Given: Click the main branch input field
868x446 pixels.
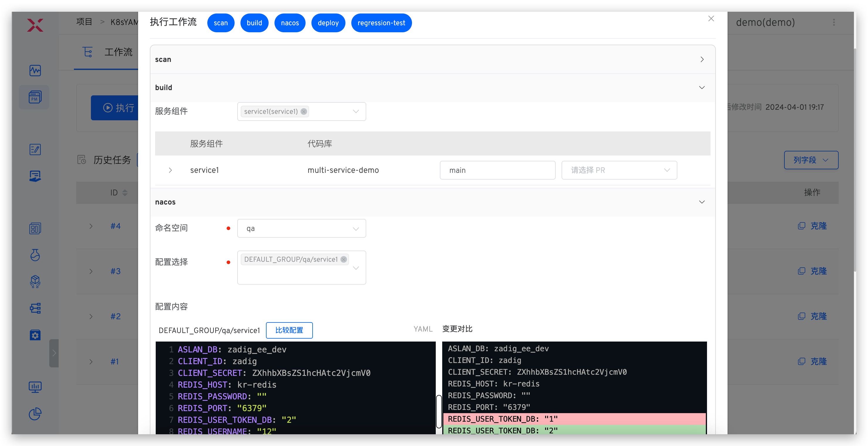Looking at the screenshot, I should (497, 170).
